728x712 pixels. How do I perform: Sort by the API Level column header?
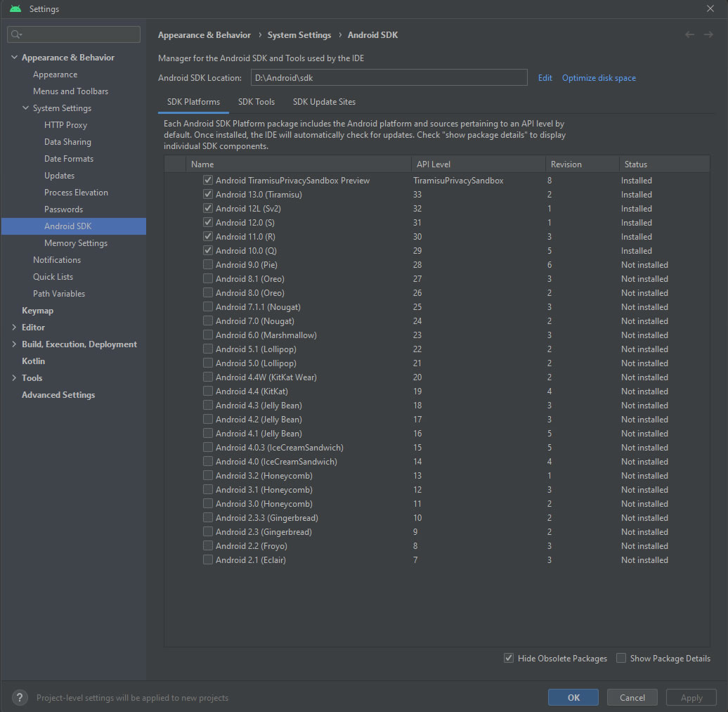479,164
